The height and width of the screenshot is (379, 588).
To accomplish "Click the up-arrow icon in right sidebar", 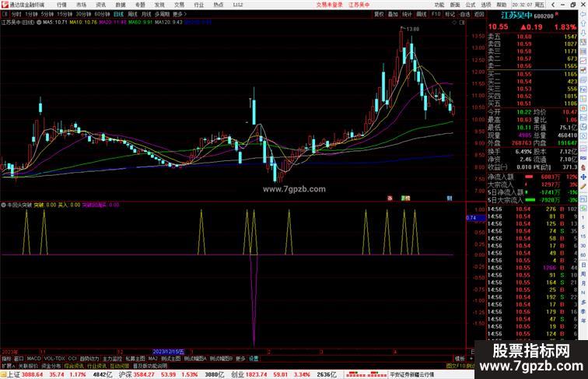I will pos(583,23).
